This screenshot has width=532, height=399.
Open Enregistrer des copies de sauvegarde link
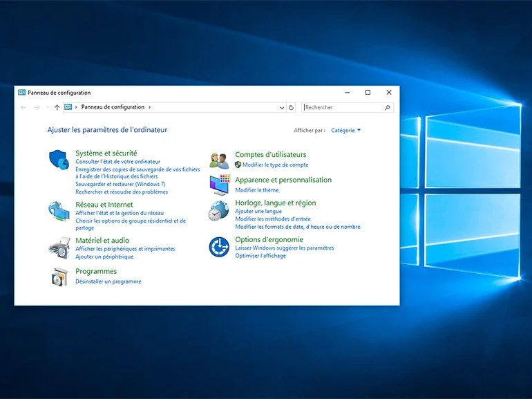tap(137, 173)
